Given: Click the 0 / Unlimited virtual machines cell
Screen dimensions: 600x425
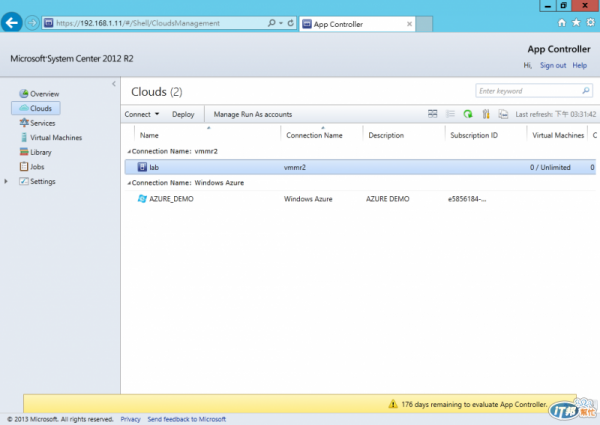Looking at the screenshot, I should pos(550,168).
